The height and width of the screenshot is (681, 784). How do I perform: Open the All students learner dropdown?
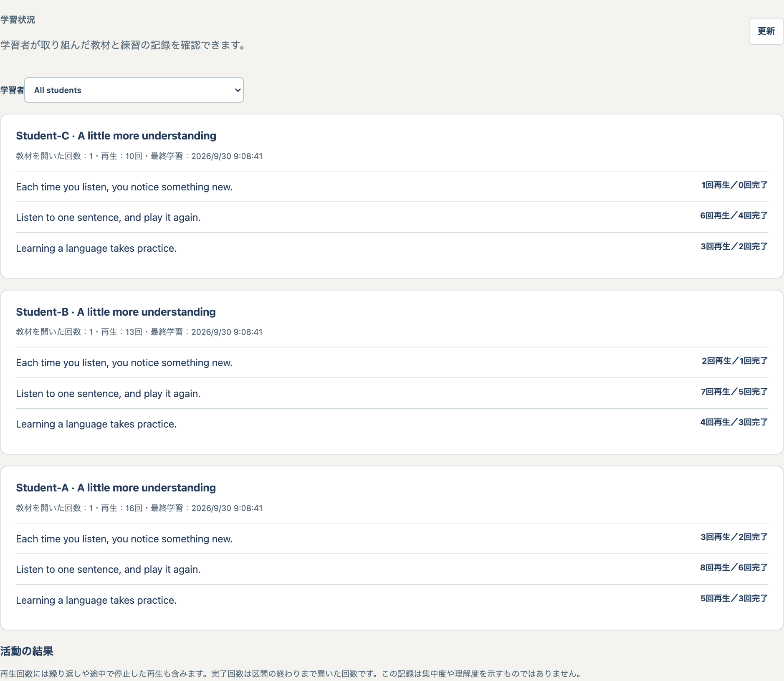(134, 90)
